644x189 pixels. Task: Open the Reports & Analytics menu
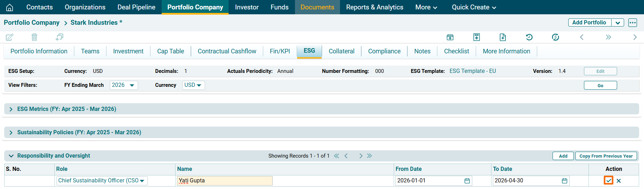(375, 7)
